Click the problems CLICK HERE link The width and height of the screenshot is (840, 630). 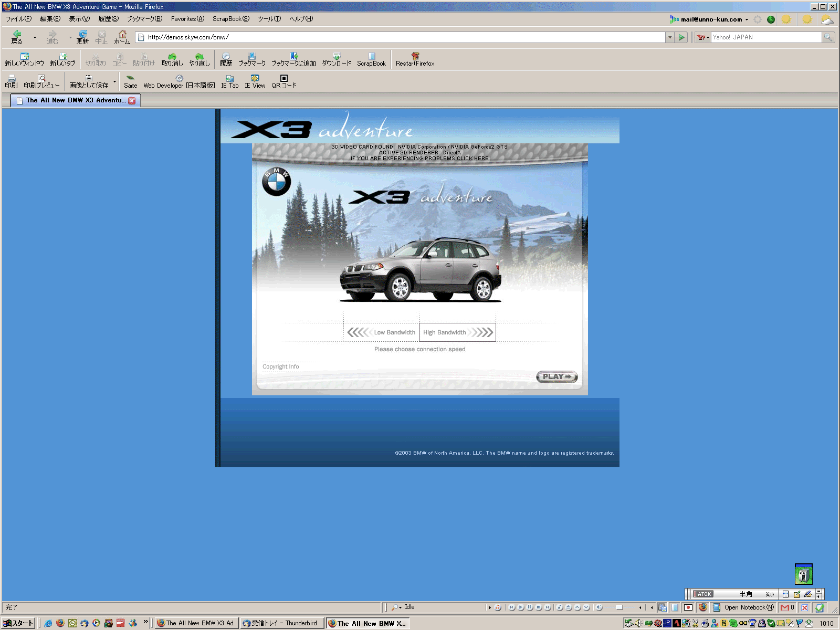tap(472, 158)
